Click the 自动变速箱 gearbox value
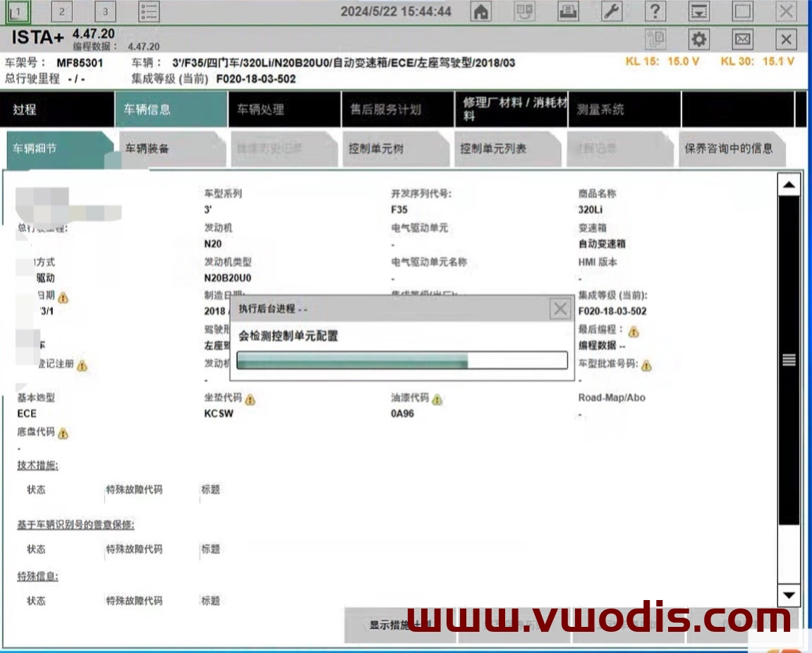 click(602, 244)
